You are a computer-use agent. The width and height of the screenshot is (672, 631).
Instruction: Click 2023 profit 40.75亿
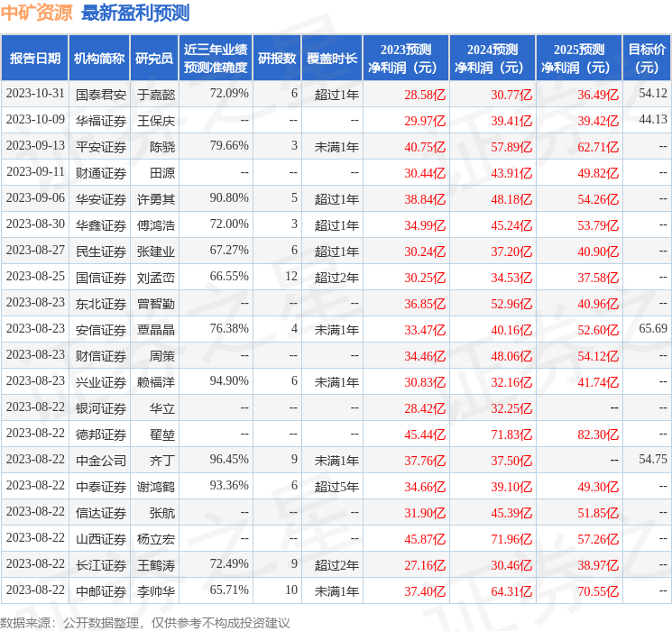coord(425,147)
